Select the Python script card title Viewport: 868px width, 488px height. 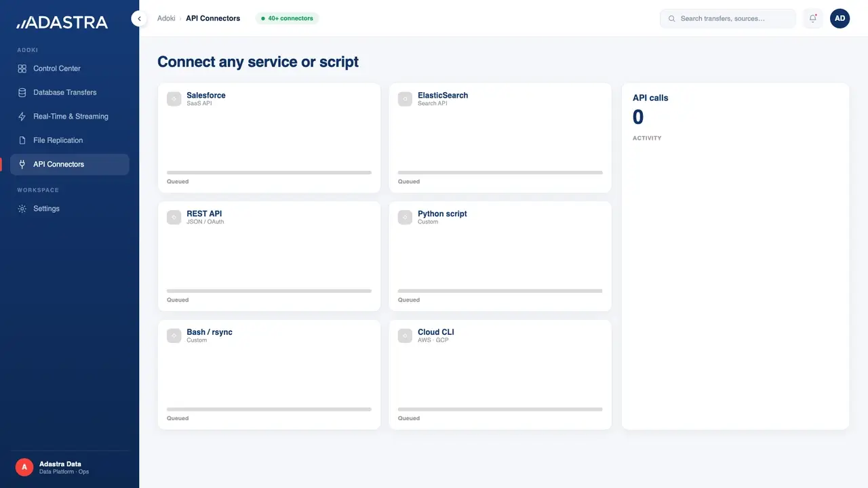(x=442, y=214)
